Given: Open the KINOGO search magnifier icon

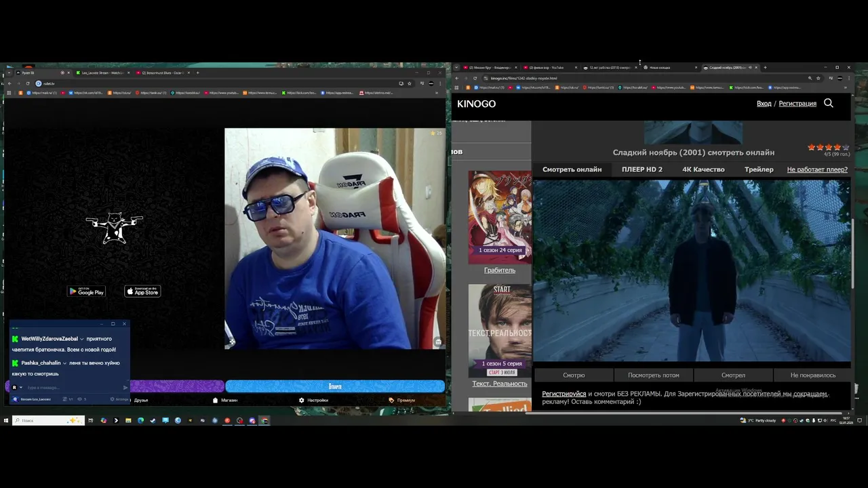Looking at the screenshot, I should [x=828, y=103].
